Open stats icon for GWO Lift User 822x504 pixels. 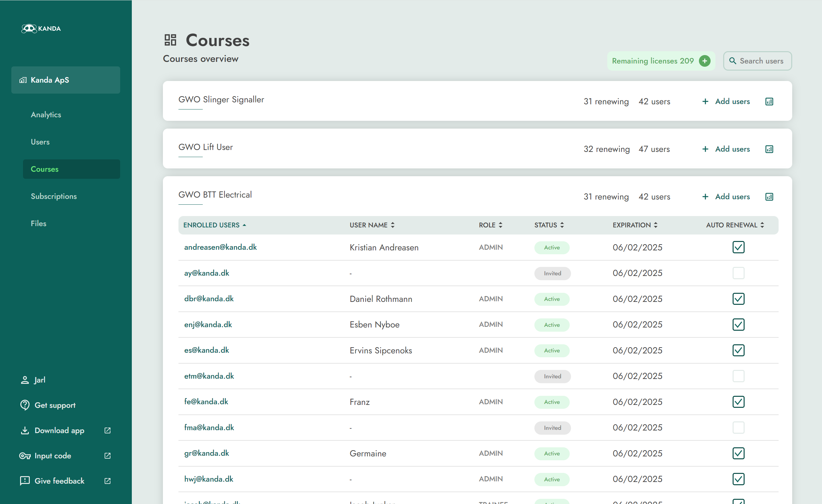[769, 149]
